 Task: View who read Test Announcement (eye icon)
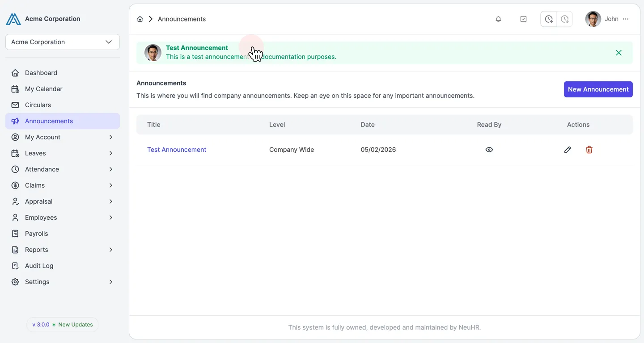coord(489,150)
